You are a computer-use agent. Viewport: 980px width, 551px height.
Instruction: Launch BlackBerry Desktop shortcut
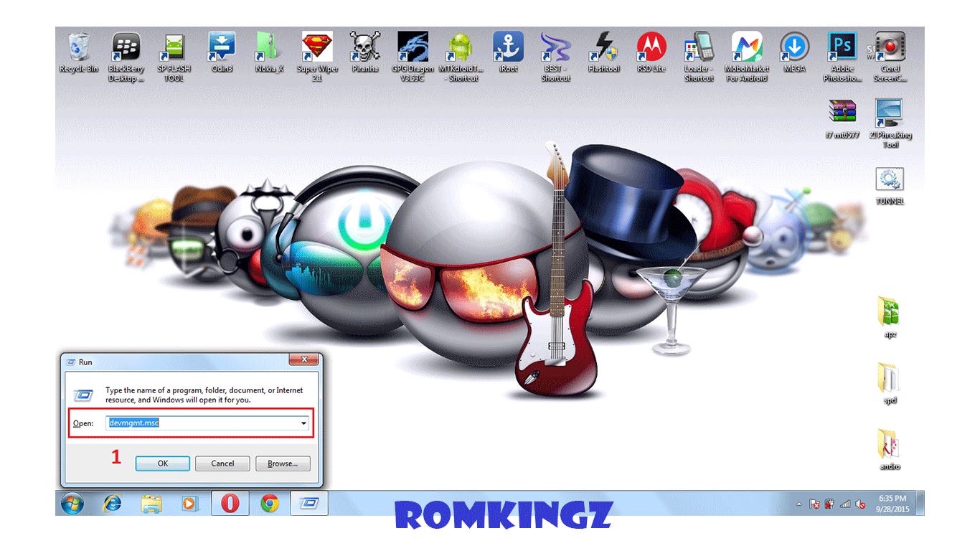126,57
